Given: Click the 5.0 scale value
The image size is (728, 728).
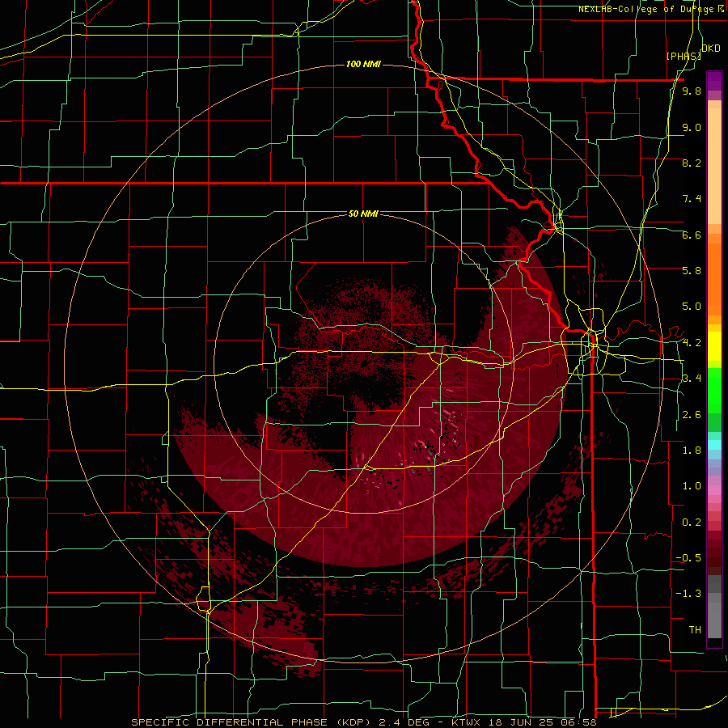Looking at the screenshot, I should [x=692, y=307].
